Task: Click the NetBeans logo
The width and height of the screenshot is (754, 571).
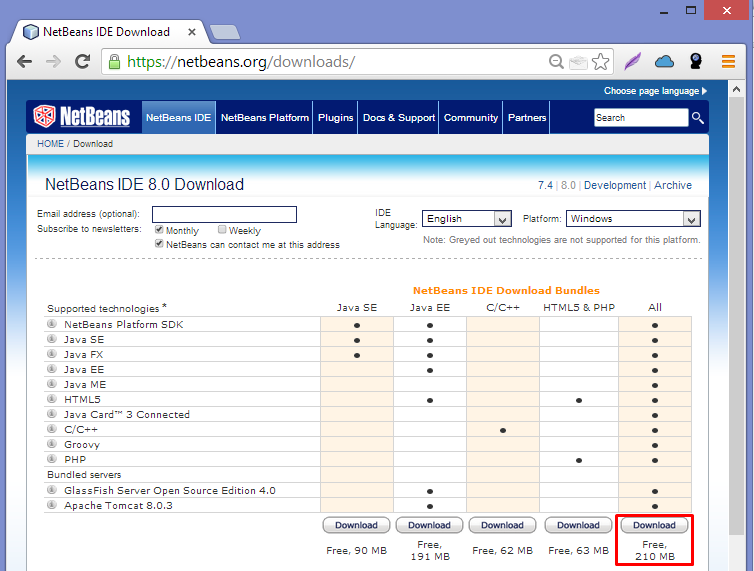Action: 82,116
